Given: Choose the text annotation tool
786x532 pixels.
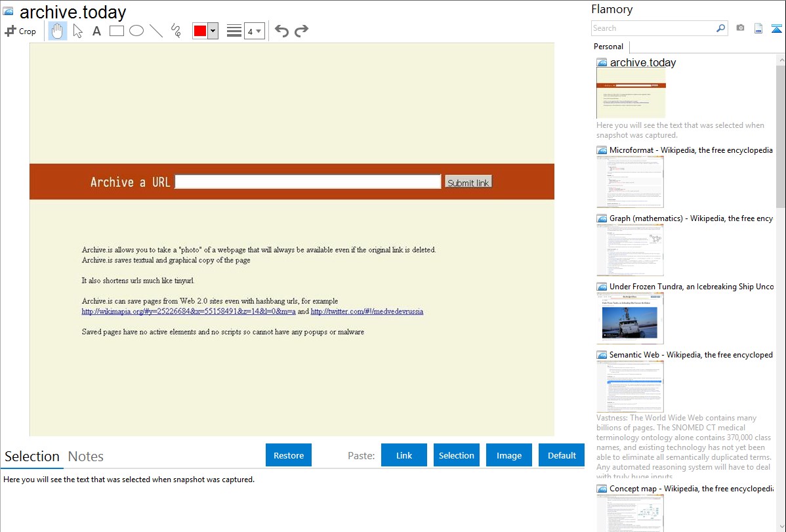Looking at the screenshot, I should pos(96,31).
